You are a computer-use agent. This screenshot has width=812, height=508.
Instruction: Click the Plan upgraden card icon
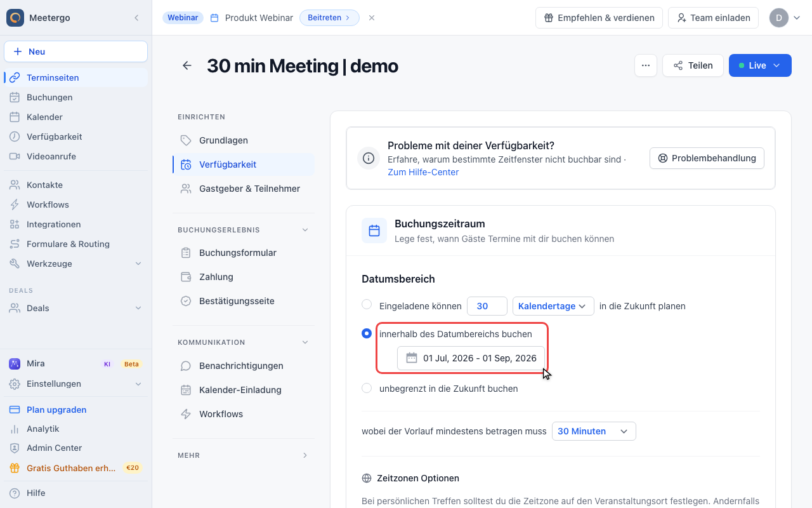point(15,410)
